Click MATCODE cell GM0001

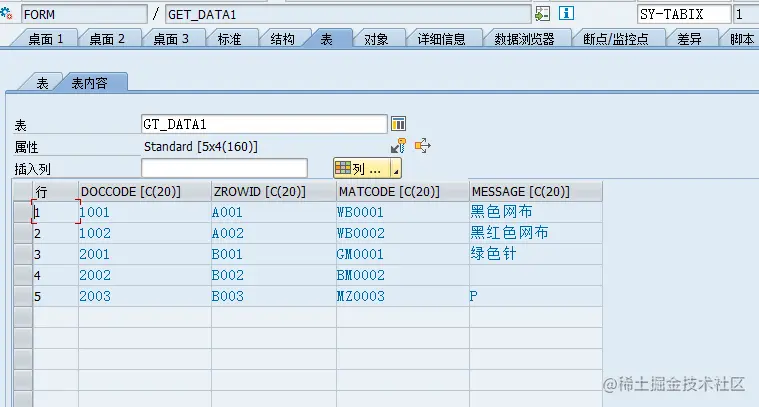(x=402, y=254)
